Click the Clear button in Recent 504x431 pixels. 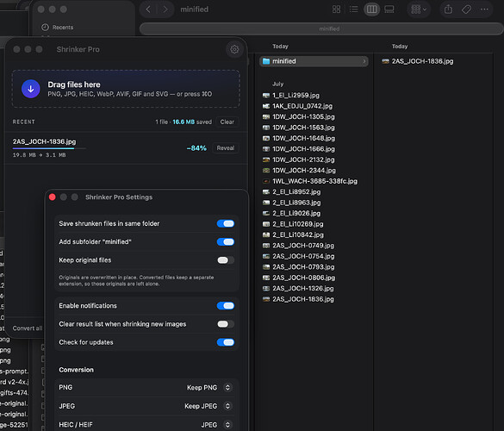(227, 122)
